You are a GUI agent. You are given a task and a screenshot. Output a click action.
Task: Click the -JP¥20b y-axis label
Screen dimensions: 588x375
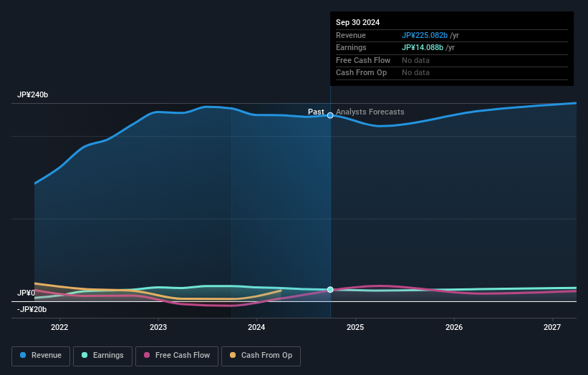pos(32,309)
